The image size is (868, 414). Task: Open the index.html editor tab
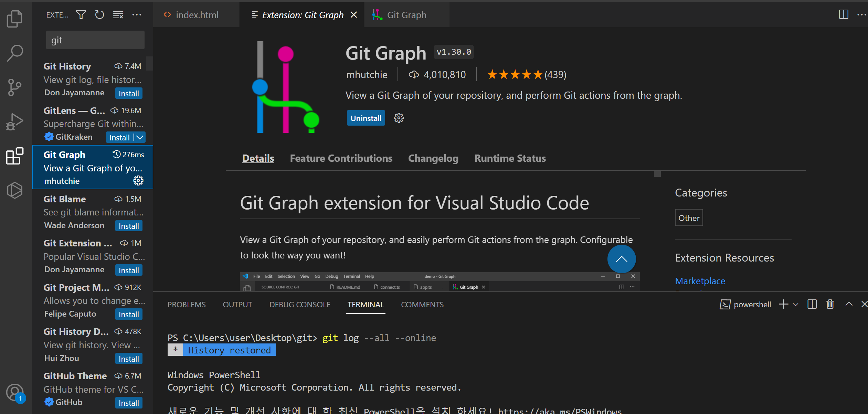click(x=197, y=15)
